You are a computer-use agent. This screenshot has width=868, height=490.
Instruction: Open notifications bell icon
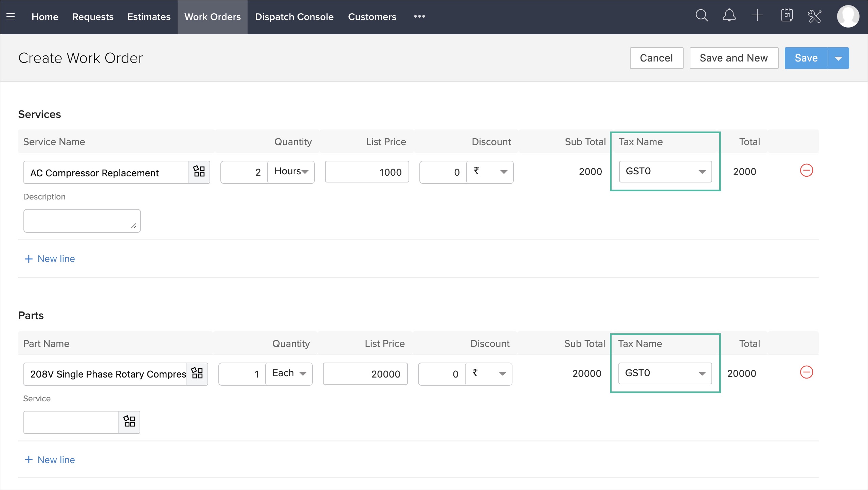[x=729, y=16]
